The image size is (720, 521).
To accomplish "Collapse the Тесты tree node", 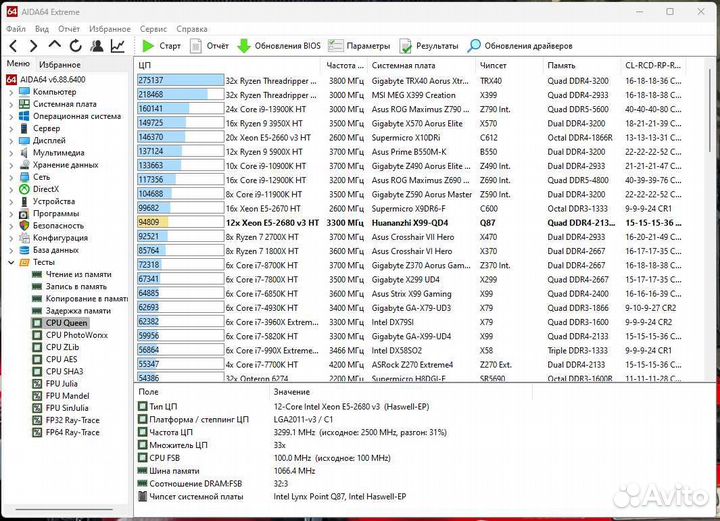I will 11,263.
